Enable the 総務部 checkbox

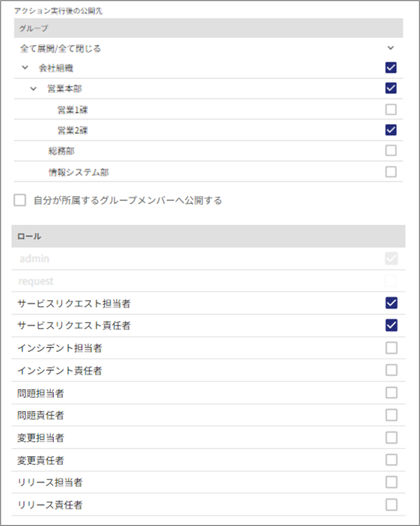(x=391, y=151)
